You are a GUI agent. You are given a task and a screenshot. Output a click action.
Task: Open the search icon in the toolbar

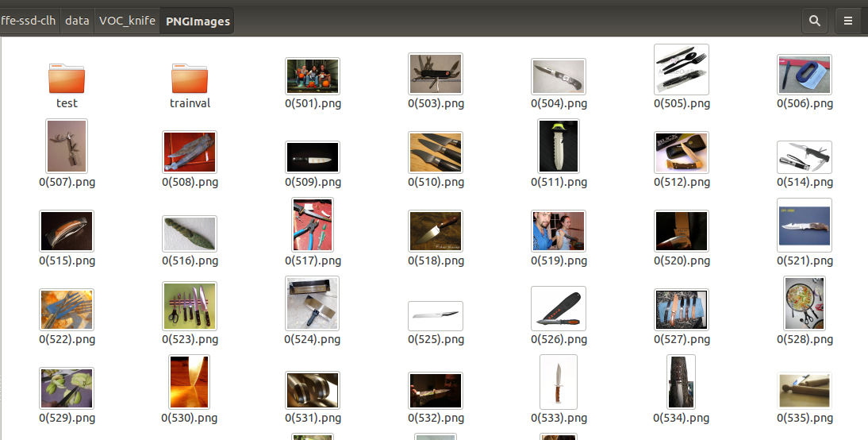[x=814, y=21]
